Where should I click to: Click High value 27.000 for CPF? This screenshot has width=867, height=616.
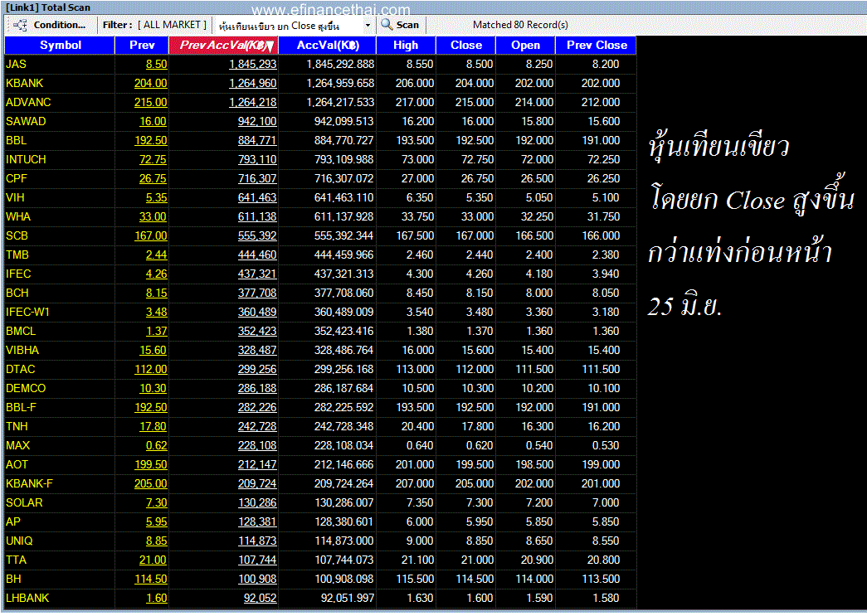click(417, 178)
